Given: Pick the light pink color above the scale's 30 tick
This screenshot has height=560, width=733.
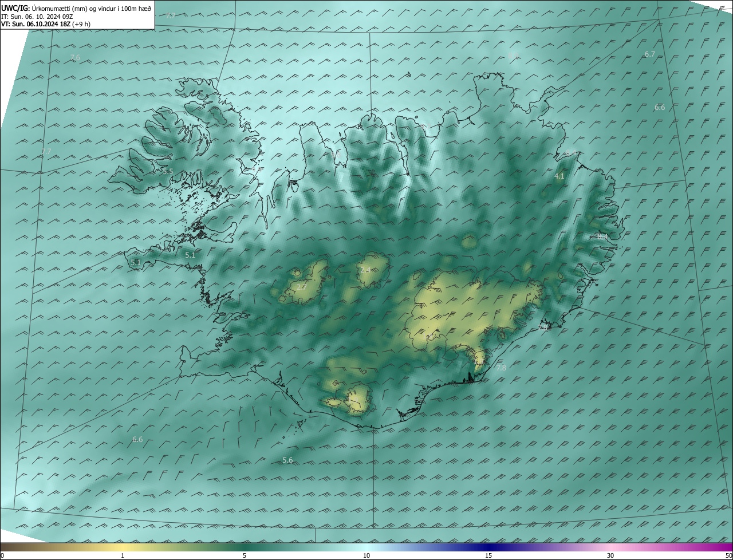Looking at the screenshot, I should [x=610, y=547].
